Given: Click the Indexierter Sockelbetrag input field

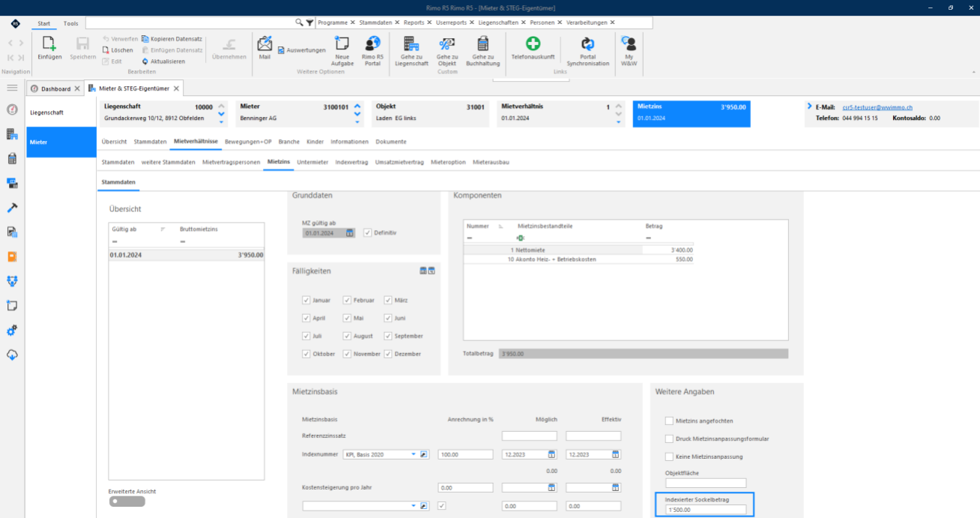Looking at the screenshot, I should click(706, 511).
